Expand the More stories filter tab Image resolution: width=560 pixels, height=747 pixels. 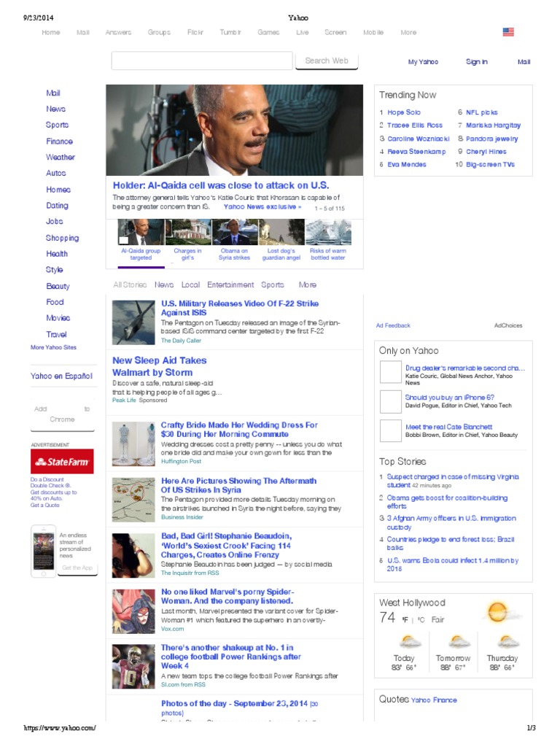tap(308, 285)
